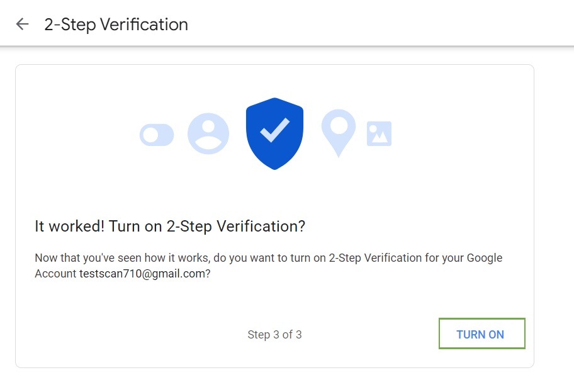
Task: Click the toggle switch illustration
Action: 157,135
